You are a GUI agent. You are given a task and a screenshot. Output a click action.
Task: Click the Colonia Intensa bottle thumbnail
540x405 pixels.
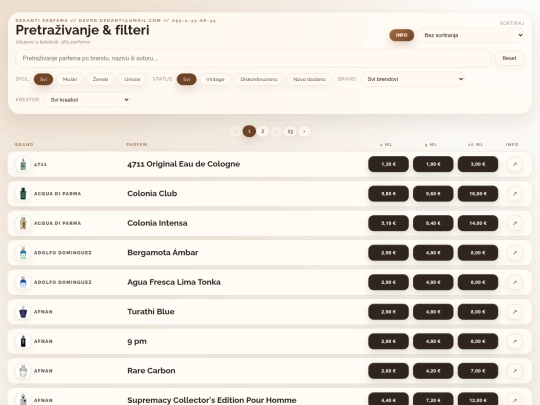click(23, 223)
